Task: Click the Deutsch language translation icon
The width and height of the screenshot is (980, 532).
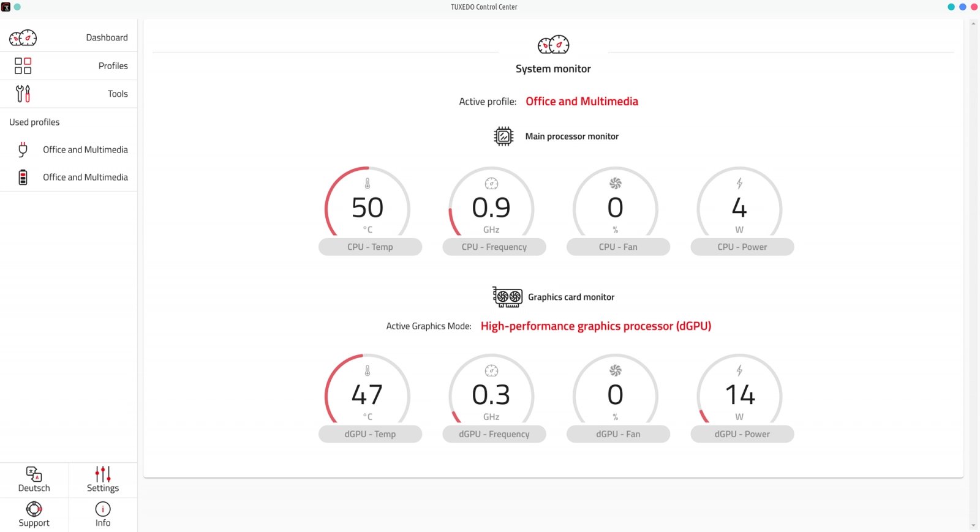Action: tap(34, 474)
